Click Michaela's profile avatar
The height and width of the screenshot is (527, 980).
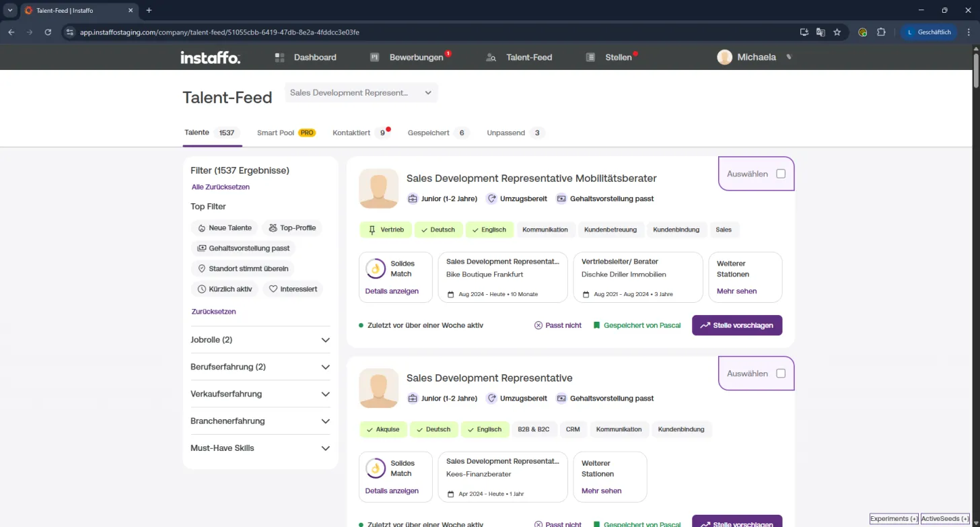tap(724, 57)
